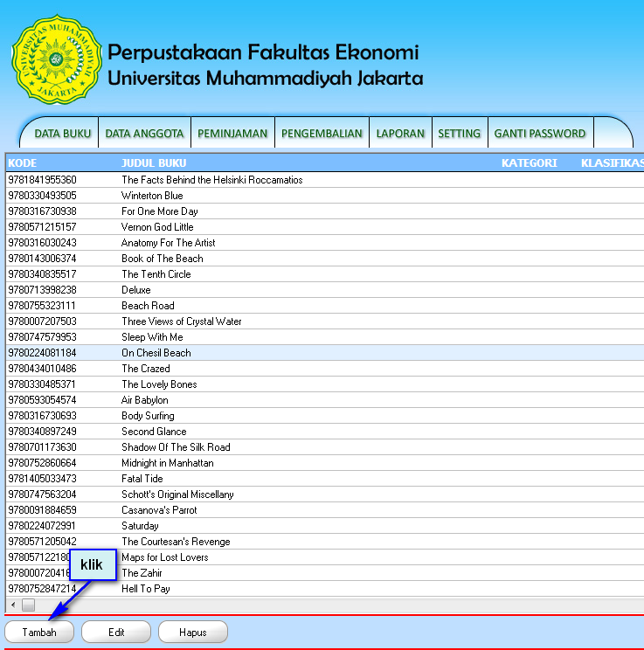Click the university logo emblem
Image resolution: width=644 pixels, height=650 pixels.
(x=57, y=59)
